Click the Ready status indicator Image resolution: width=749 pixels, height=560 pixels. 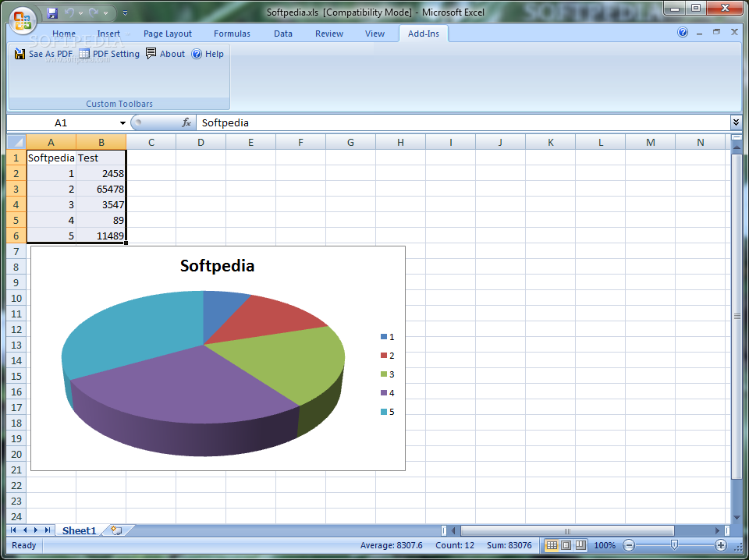click(x=24, y=545)
